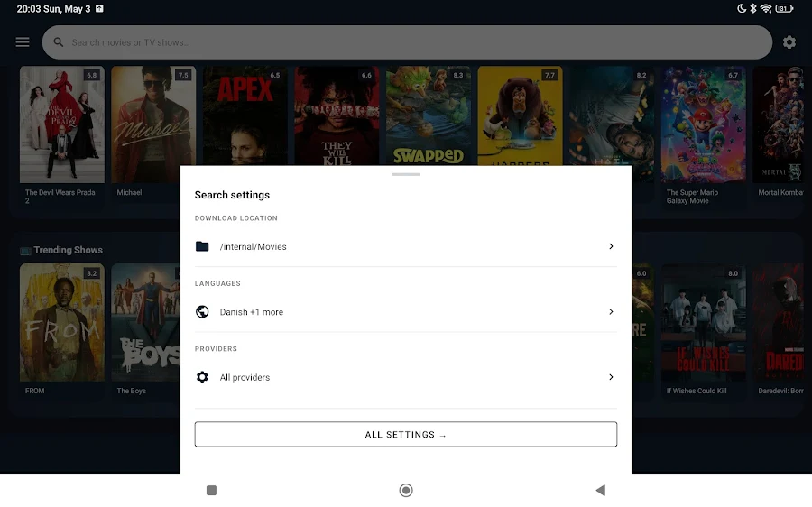Open ALL SETTINGS button
Viewport: 812px width, 507px height.
(406, 434)
